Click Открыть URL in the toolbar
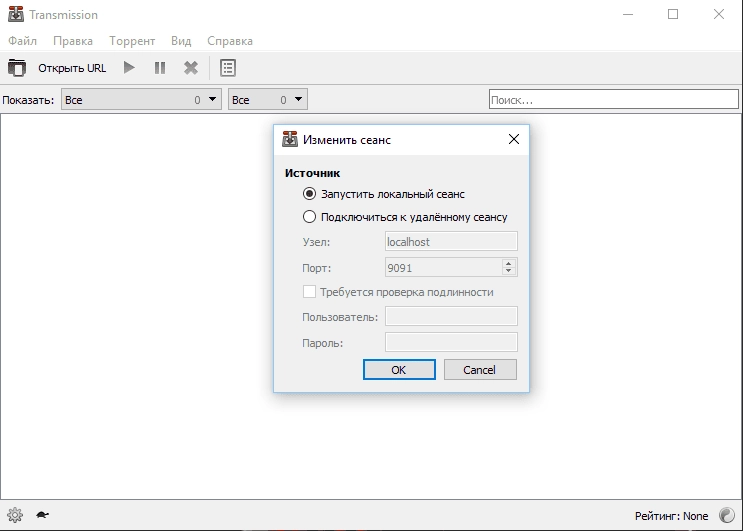Viewport: 743px width, 531px height. (72, 68)
